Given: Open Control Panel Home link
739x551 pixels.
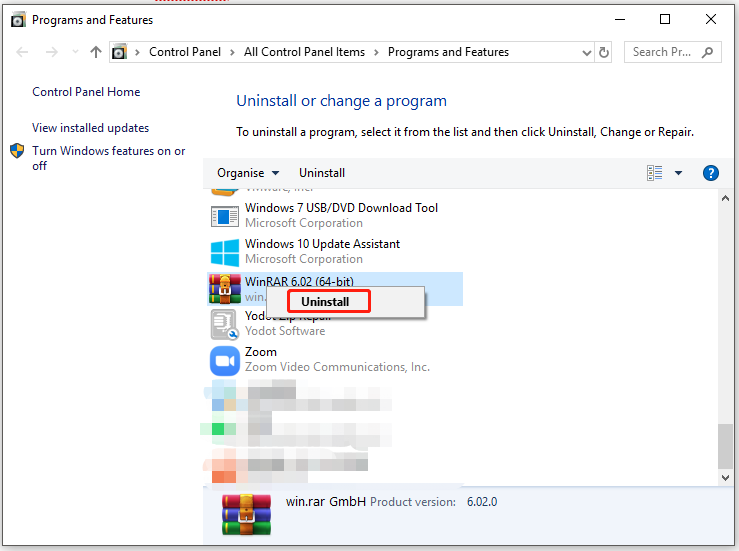Looking at the screenshot, I should click(x=86, y=92).
